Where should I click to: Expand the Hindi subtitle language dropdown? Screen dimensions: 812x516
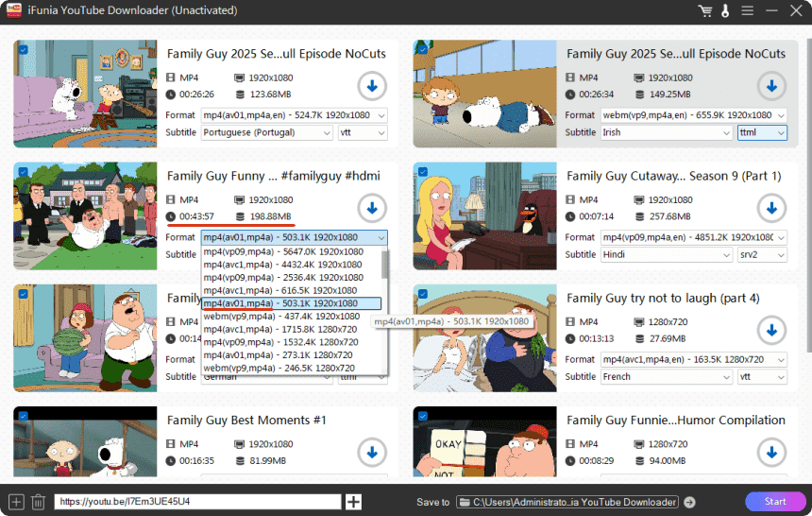tap(667, 254)
